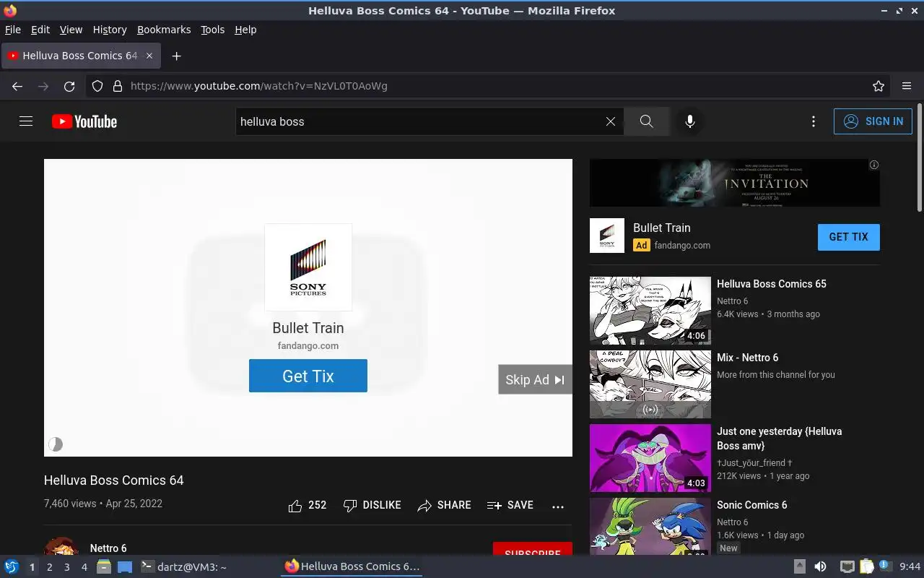924x578 pixels.
Task: Open the fandango.com ad link
Action: (x=682, y=245)
